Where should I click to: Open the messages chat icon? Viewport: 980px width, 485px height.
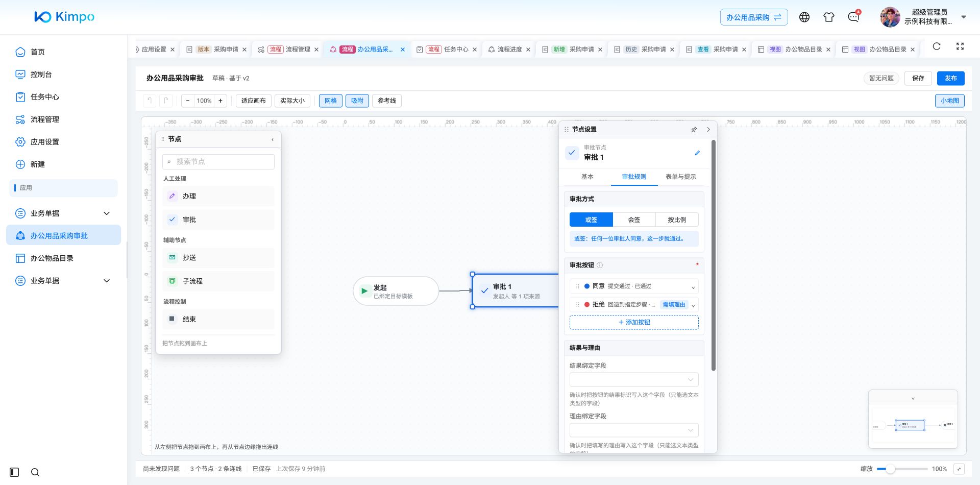[x=853, y=17]
